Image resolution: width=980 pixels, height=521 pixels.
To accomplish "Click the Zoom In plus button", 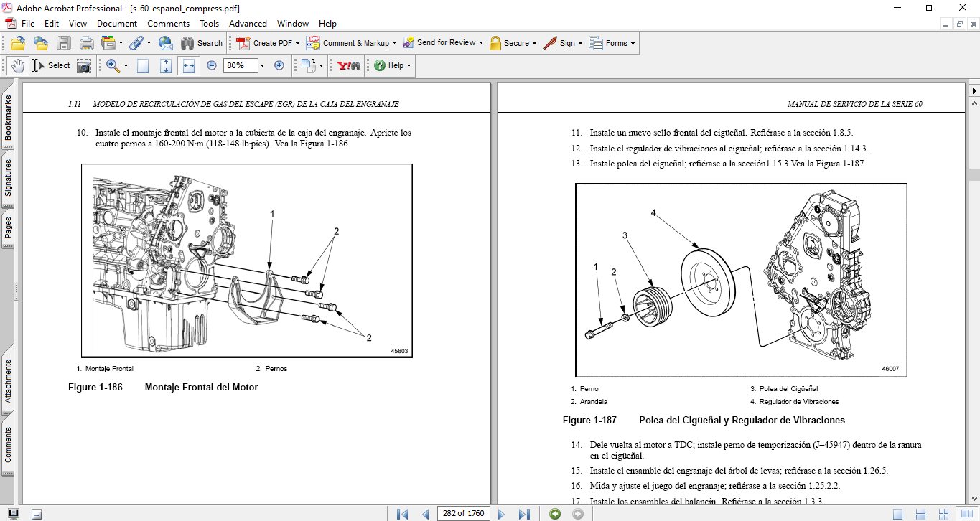I will 279,65.
